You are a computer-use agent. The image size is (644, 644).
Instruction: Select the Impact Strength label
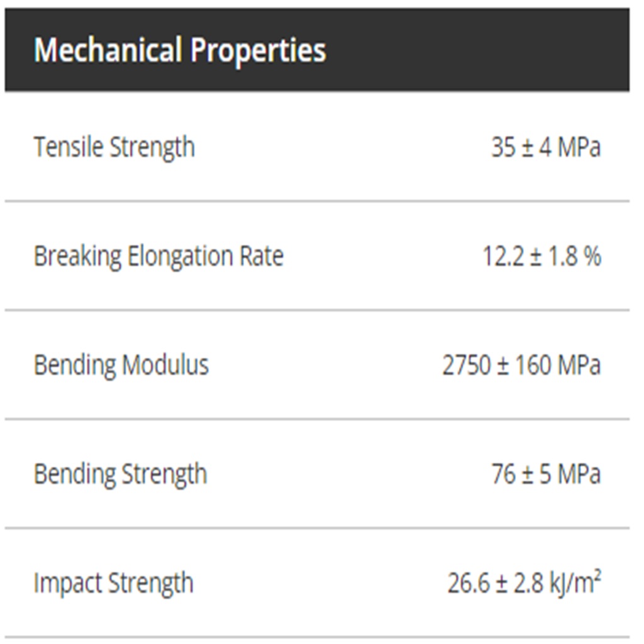point(113,583)
